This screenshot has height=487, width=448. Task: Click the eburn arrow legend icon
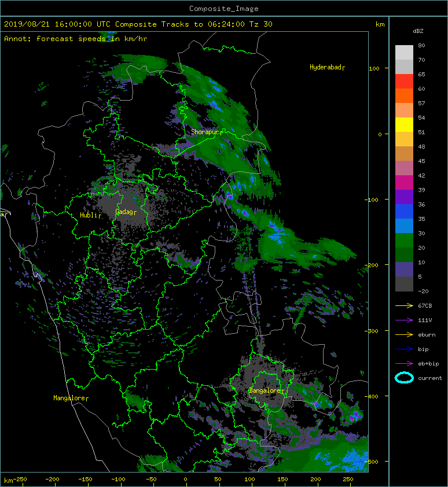point(404,335)
